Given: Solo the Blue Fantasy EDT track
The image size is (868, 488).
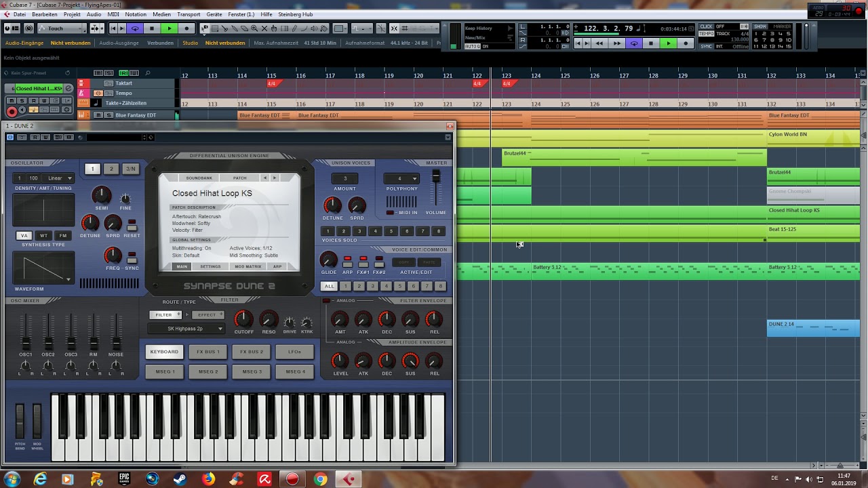Looking at the screenshot, I should pyautogui.click(x=108, y=115).
